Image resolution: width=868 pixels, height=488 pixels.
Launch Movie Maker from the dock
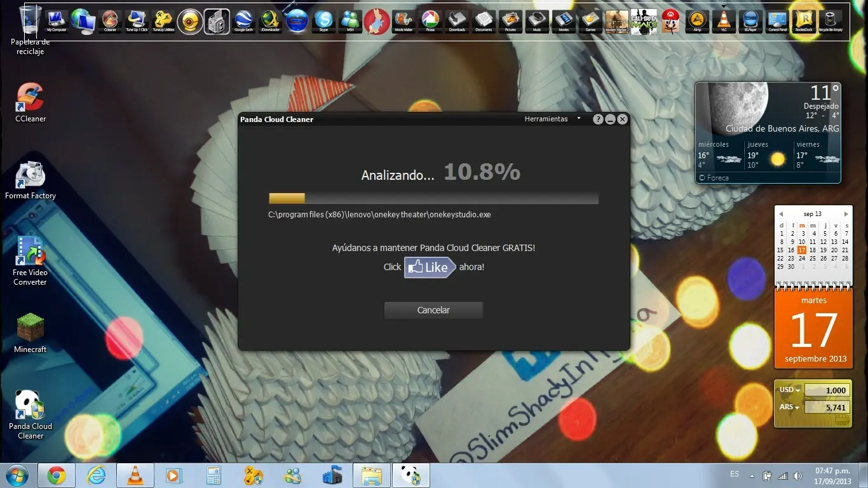click(403, 21)
